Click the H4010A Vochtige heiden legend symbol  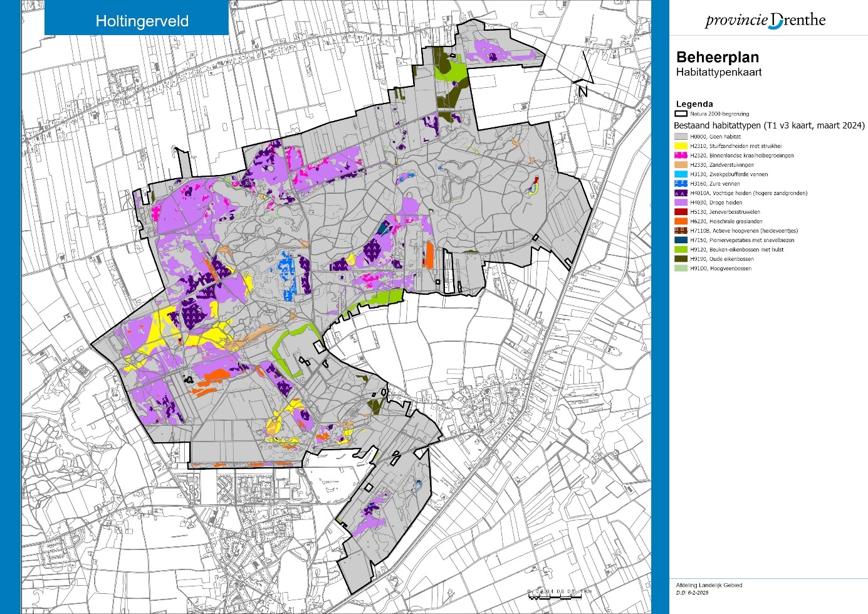681,193
